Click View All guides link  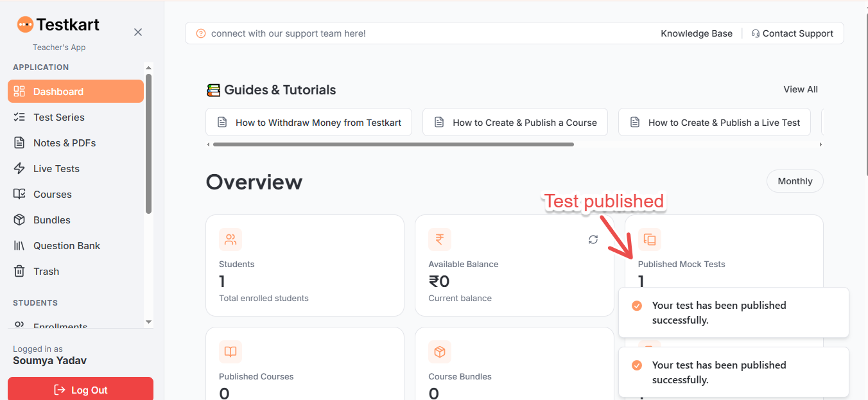tap(801, 89)
